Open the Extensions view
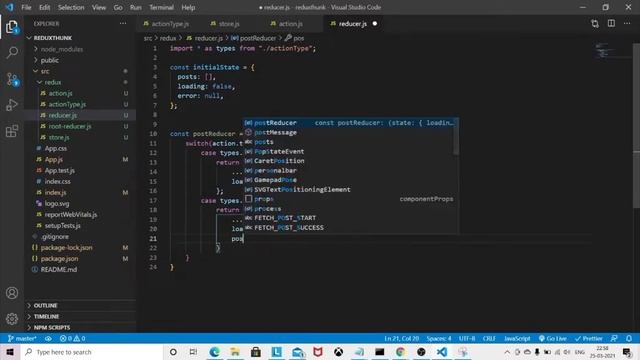This screenshot has height=360, width=640. (x=12, y=131)
